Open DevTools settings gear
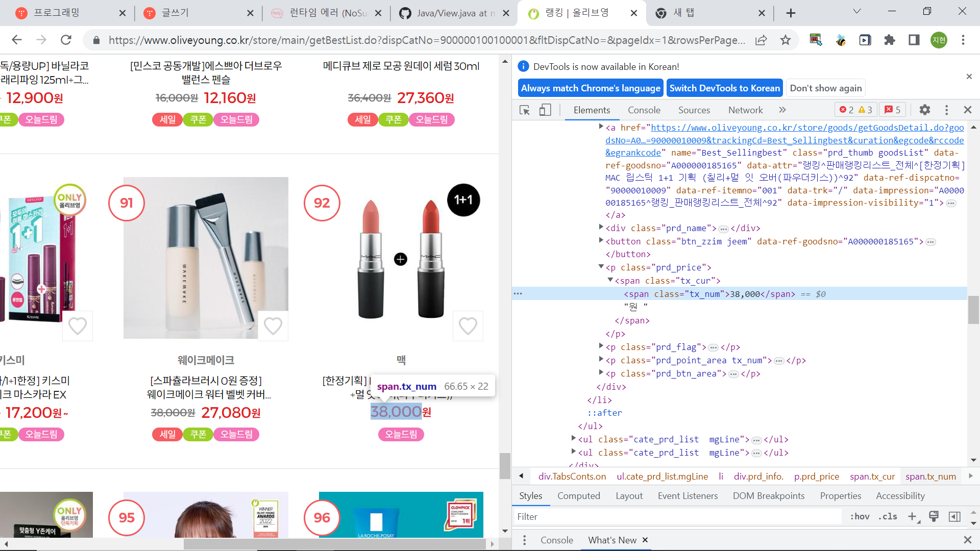 click(924, 110)
